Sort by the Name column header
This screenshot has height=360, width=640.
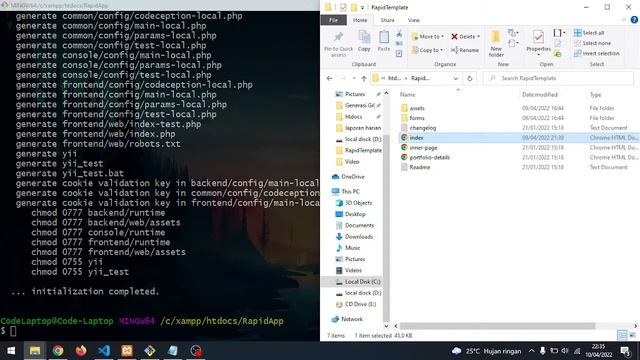point(407,95)
